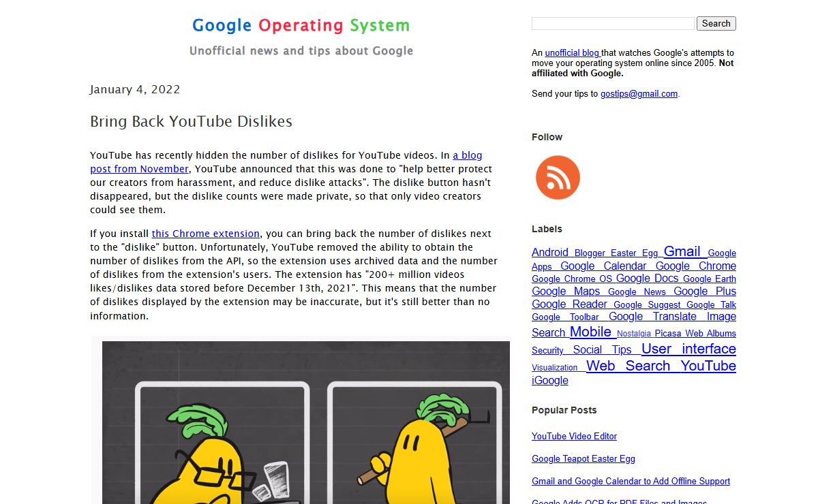
Task: Open the Google Earth label
Action: point(710,279)
